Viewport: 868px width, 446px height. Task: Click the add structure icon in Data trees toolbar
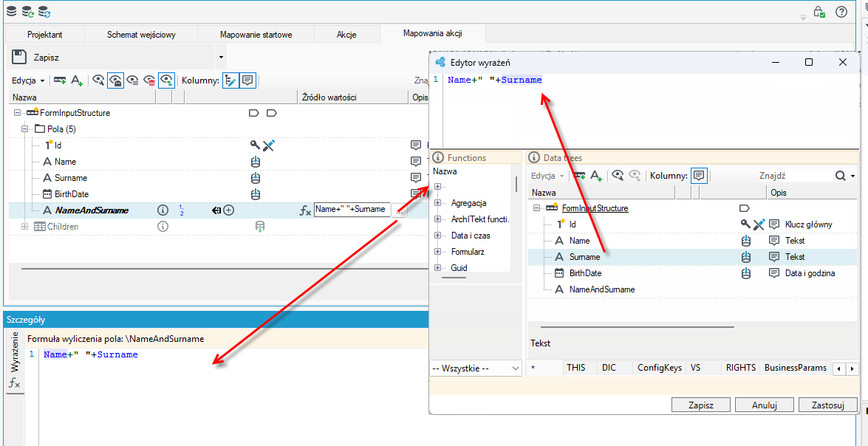[x=580, y=176]
